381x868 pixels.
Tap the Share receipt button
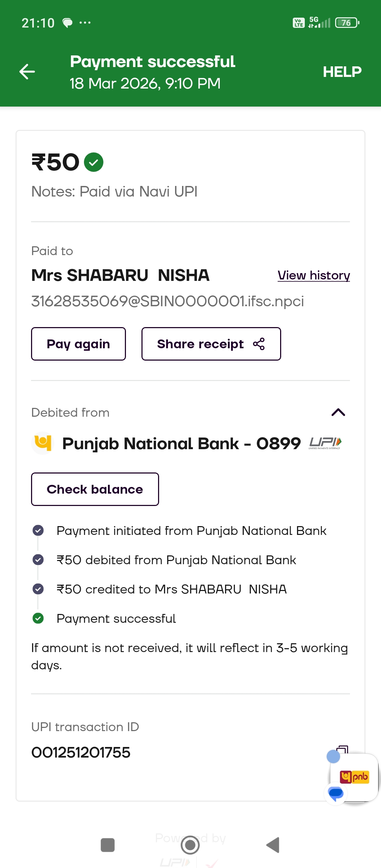[x=211, y=344]
